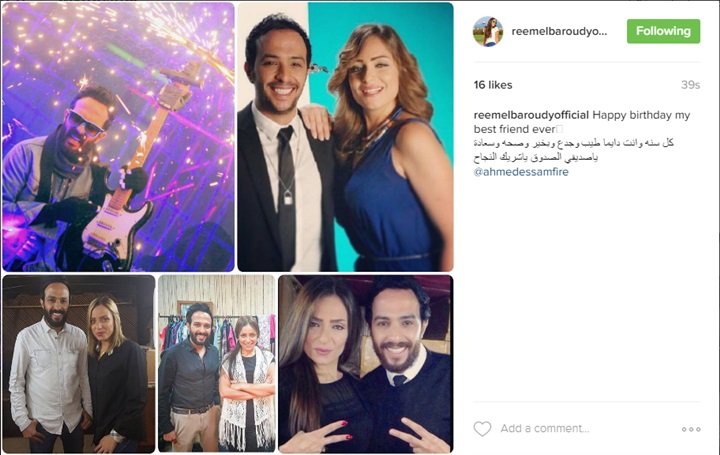Click the profile avatar picture
The width and height of the screenshot is (720, 455).
tap(488, 31)
